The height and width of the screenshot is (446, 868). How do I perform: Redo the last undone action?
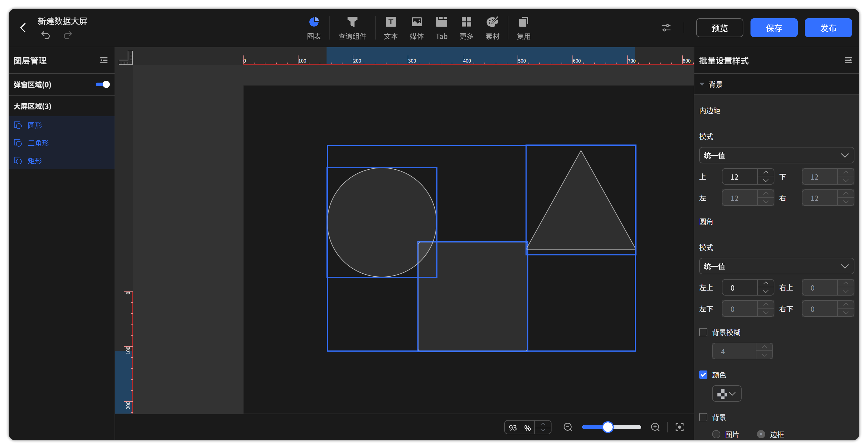68,35
